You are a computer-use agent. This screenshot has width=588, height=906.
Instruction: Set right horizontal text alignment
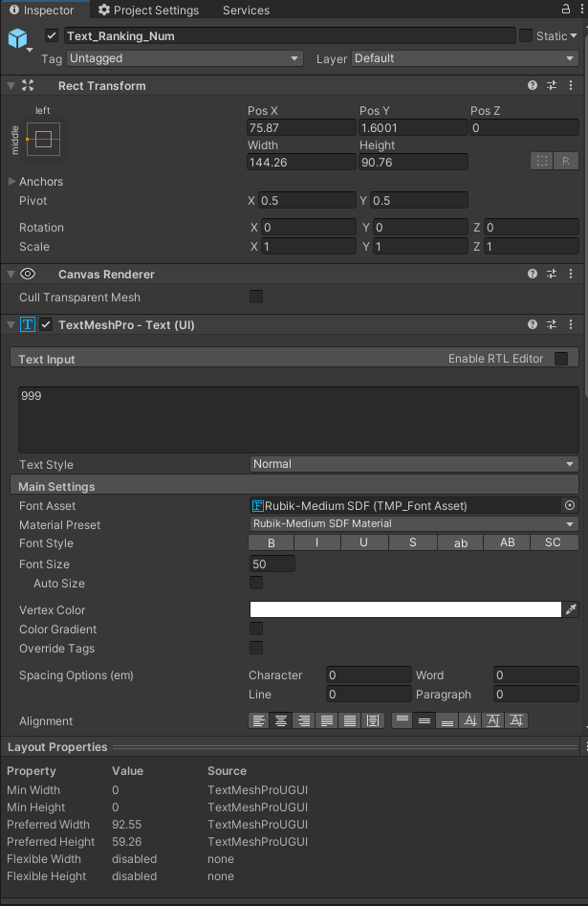click(304, 721)
